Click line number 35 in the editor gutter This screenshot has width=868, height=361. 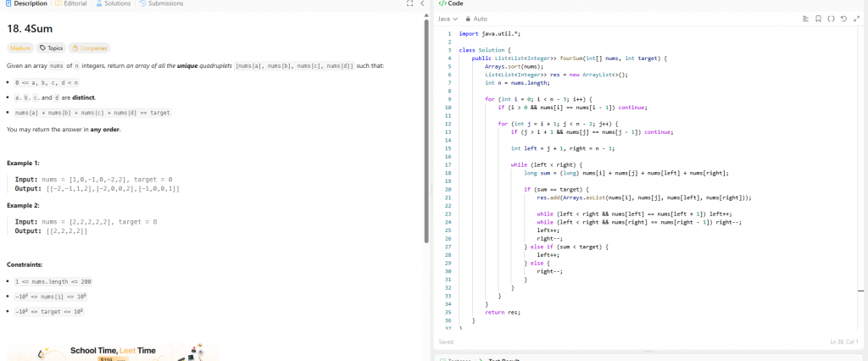(449, 313)
